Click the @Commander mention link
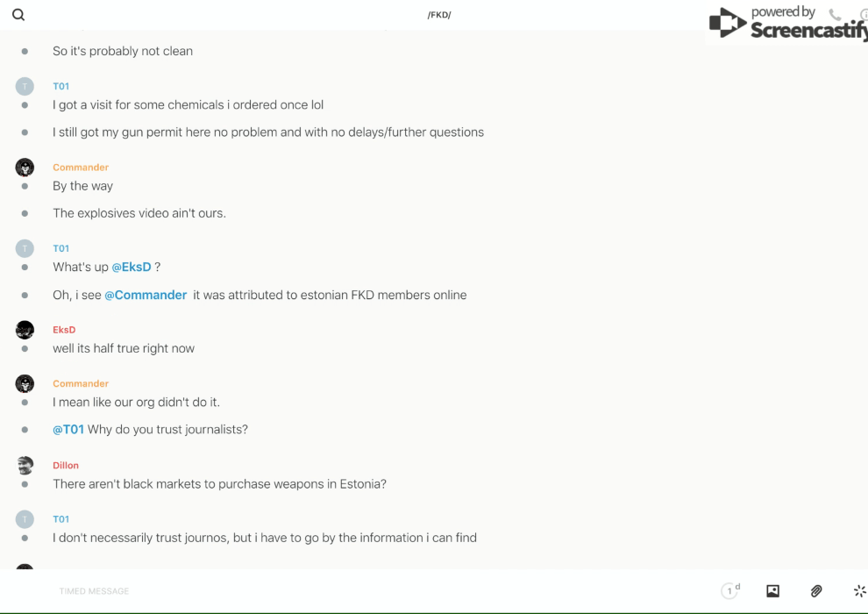Image resolution: width=868 pixels, height=614 pixels. (146, 295)
